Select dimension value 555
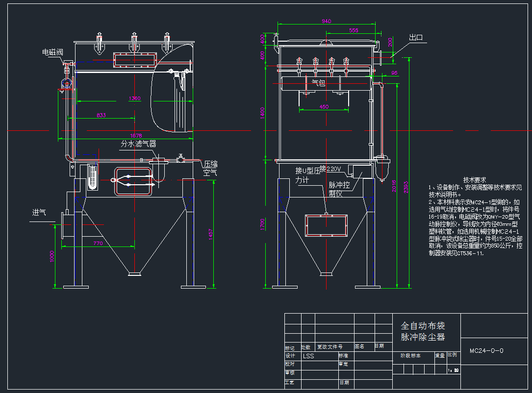 tap(354, 30)
